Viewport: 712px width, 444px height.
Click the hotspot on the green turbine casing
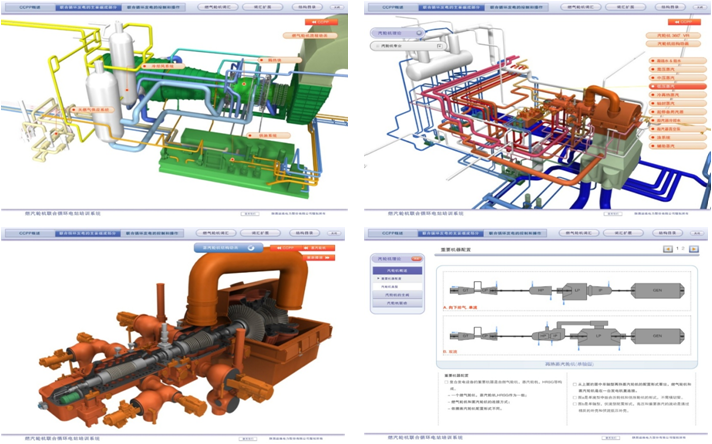(x=243, y=85)
